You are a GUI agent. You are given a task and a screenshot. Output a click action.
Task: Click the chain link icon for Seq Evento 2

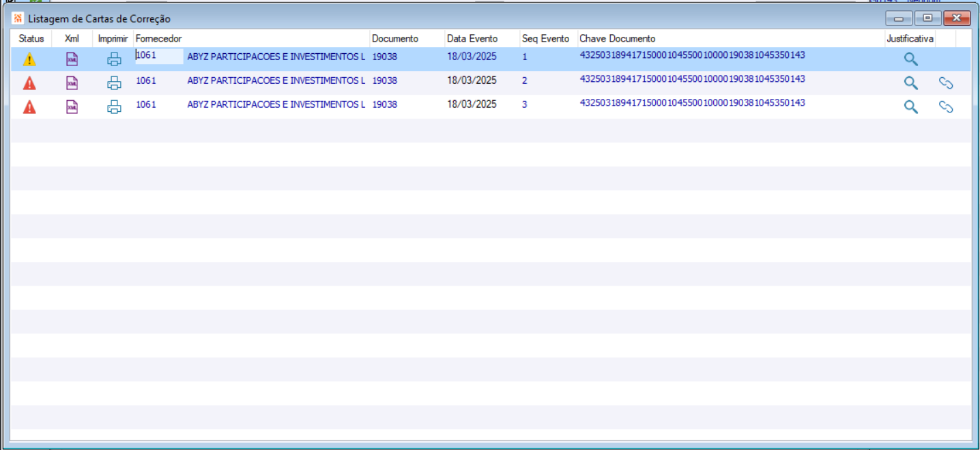click(x=946, y=83)
